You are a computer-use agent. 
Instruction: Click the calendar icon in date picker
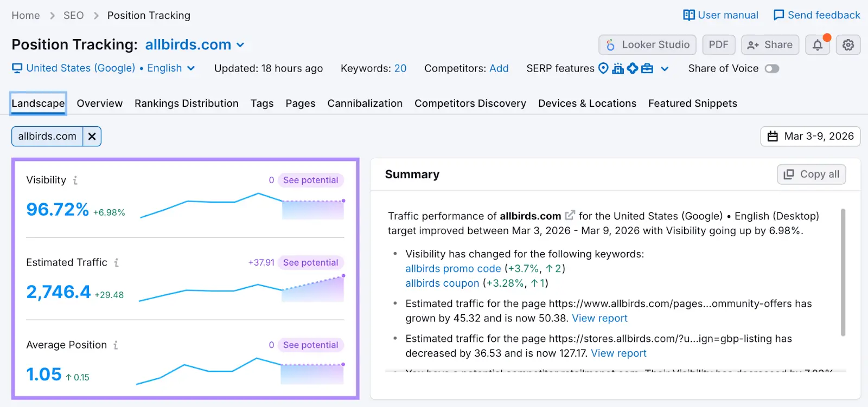pos(773,137)
